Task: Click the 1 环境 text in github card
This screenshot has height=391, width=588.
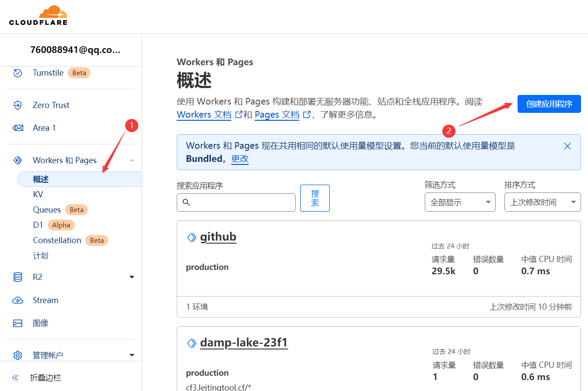Action: pos(197,307)
